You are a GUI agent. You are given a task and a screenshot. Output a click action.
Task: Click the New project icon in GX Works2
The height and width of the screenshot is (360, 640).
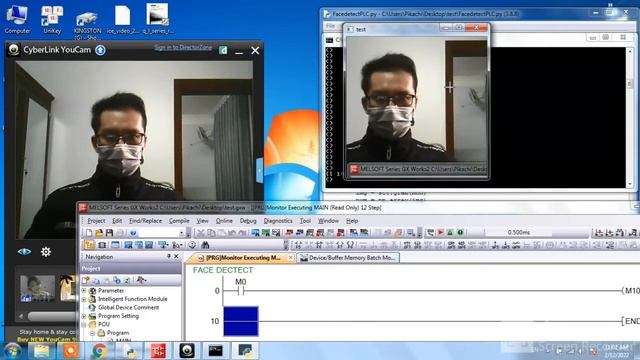(89, 233)
